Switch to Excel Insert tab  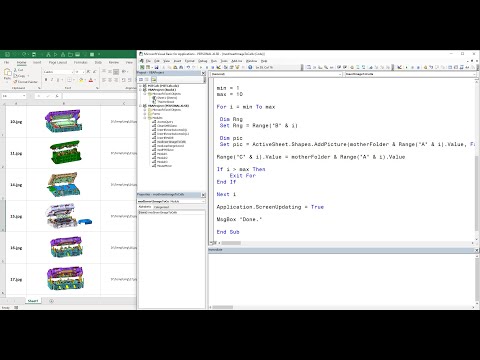pyautogui.click(x=37, y=62)
